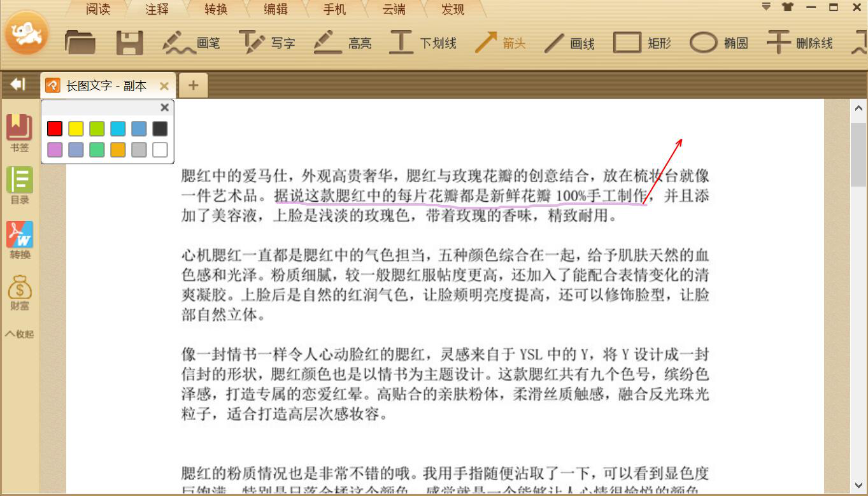The height and width of the screenshot is (496, 868).
Task: Select the orange color swatch
Action: pyautogui.click(x=118, y=150)
